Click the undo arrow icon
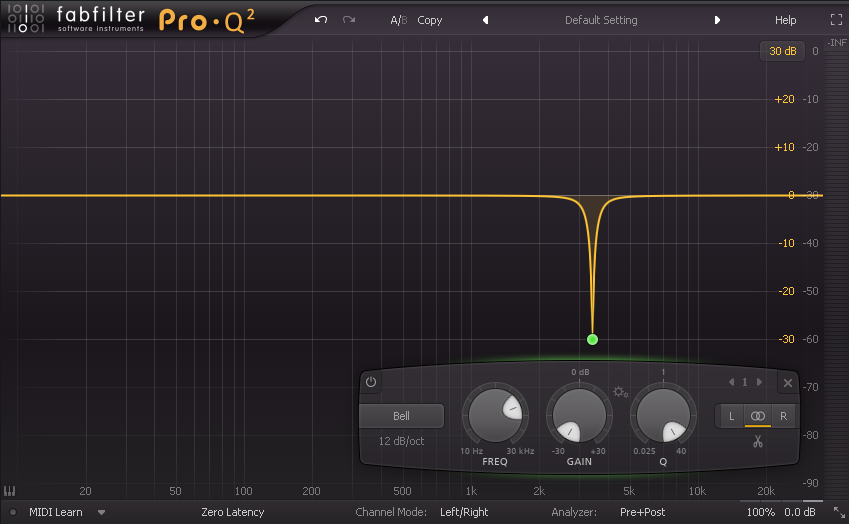Screen dimensions: 849x524 pos(321,20)
